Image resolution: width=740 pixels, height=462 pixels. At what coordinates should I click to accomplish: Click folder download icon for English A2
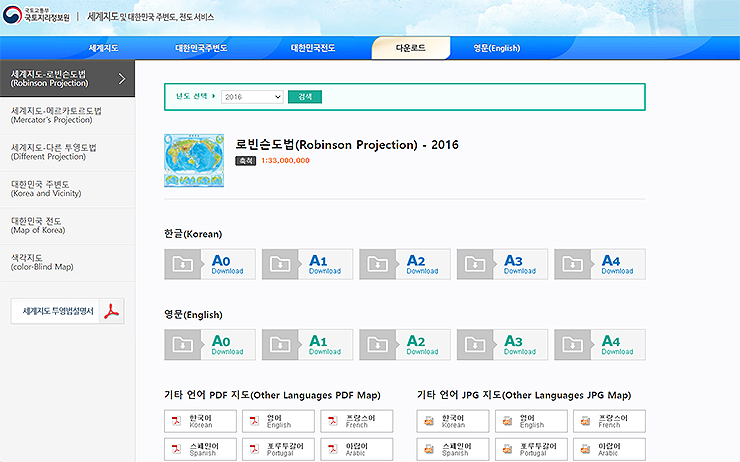click(x=378, y=345)
